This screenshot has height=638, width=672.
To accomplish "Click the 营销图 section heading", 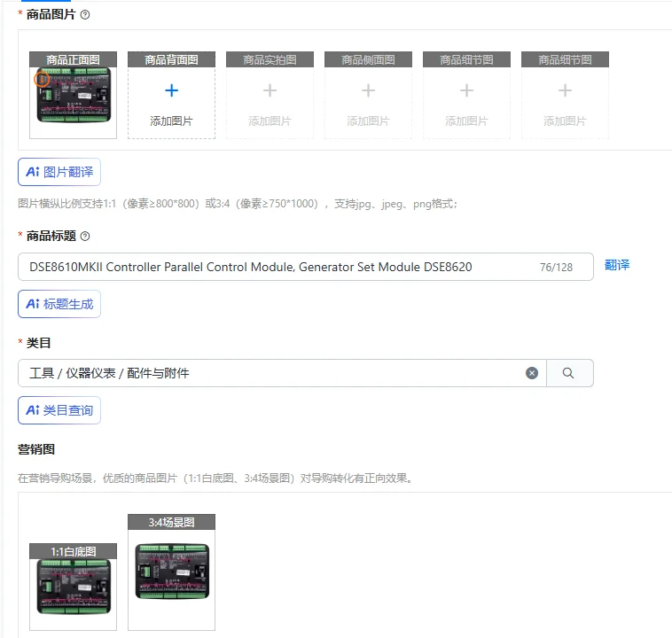I will coord(36,449).
